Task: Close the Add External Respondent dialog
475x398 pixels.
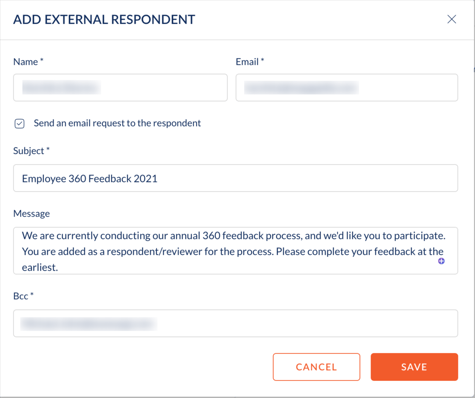Action: click(x=451, y=19)
